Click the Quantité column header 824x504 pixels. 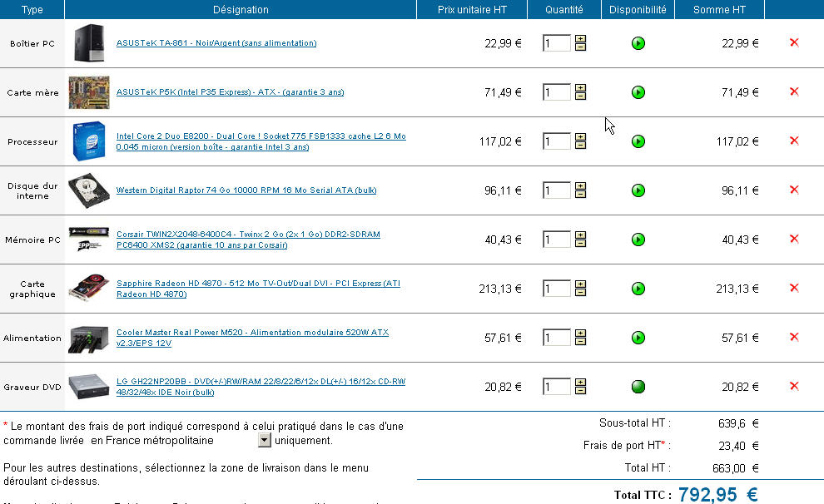[563, 9]
